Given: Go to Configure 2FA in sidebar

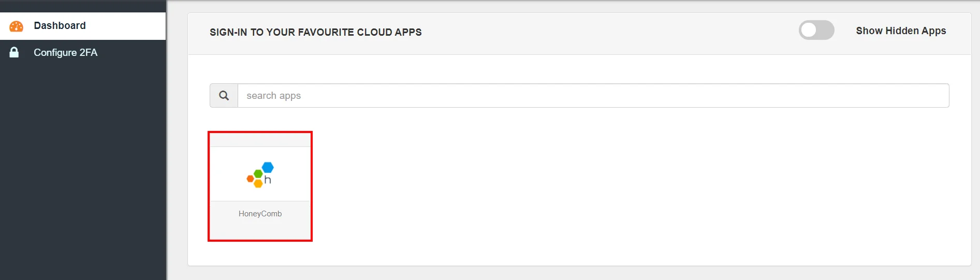Looking at the screenshot, I should [65, 53].
